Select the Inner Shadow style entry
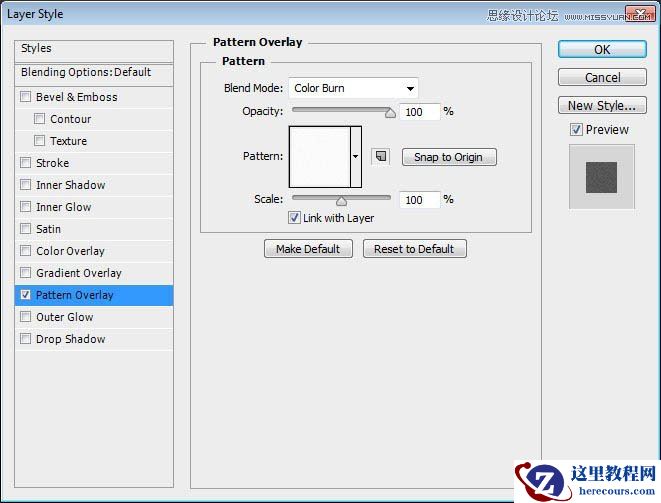 [94, 185]
